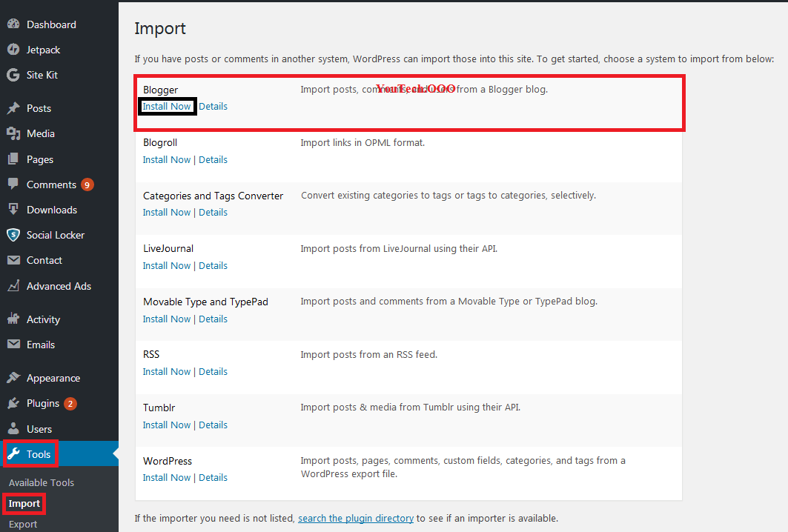Click the Tools wrench icon
The height and width of the screenshot is (532, 788).
pos(13,454)
